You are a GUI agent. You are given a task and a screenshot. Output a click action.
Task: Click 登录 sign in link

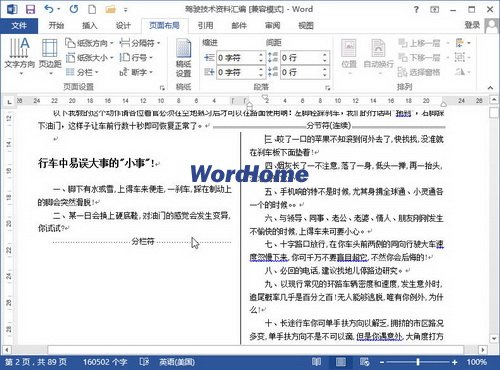click(x=472, y=25)
